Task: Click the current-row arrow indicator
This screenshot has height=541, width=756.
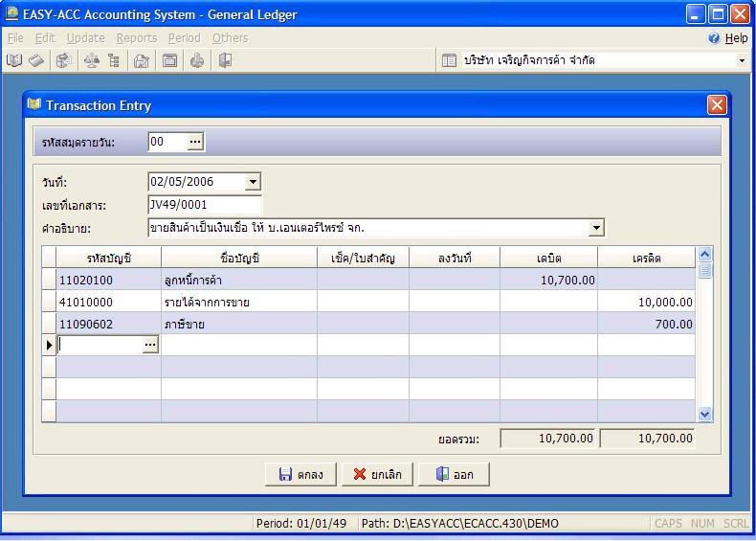Action: click(49, 345)
